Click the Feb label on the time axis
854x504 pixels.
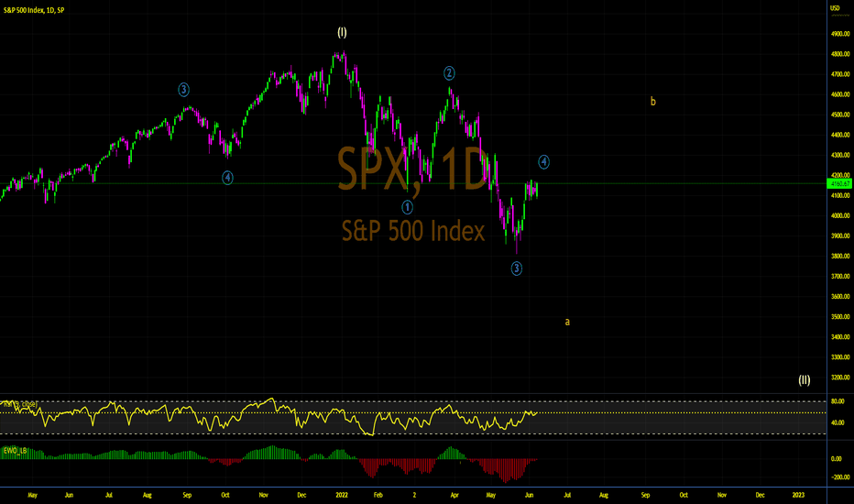click(x=378, y=495)
